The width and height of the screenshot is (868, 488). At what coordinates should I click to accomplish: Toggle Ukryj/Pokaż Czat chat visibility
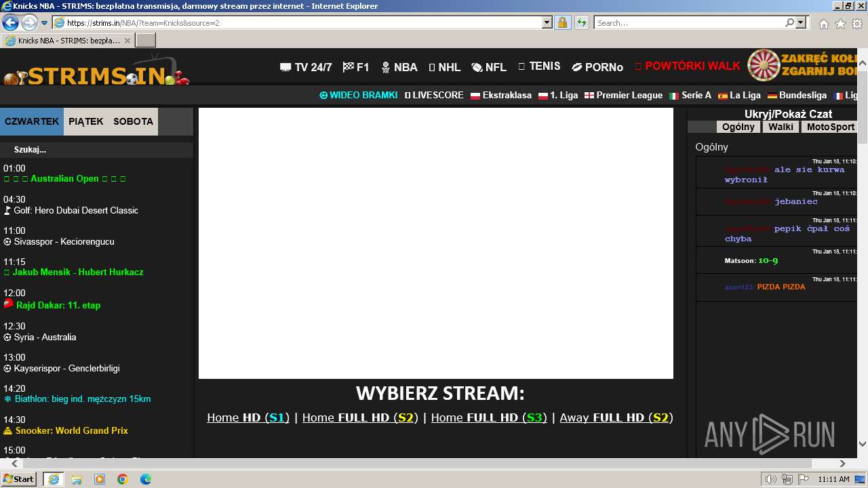[788, 114]
